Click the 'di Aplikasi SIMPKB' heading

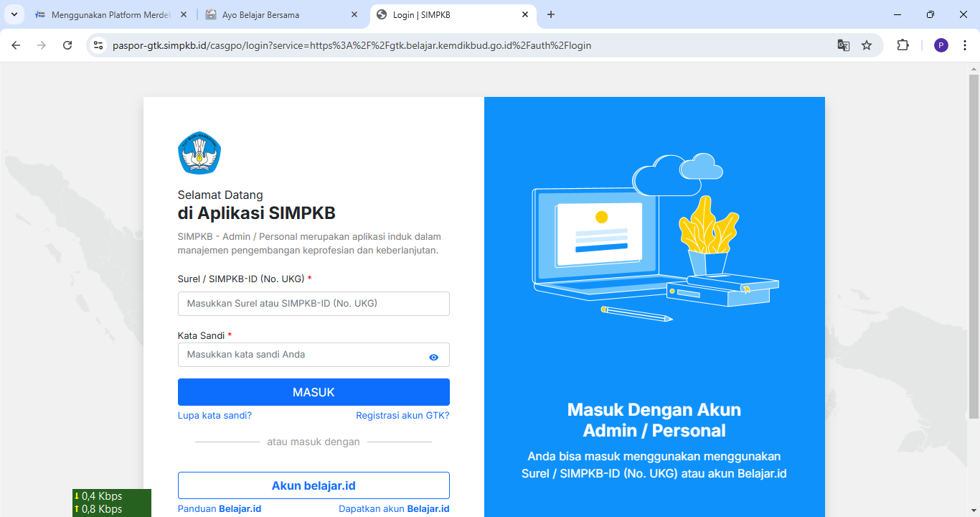click(x=257, y=213)
